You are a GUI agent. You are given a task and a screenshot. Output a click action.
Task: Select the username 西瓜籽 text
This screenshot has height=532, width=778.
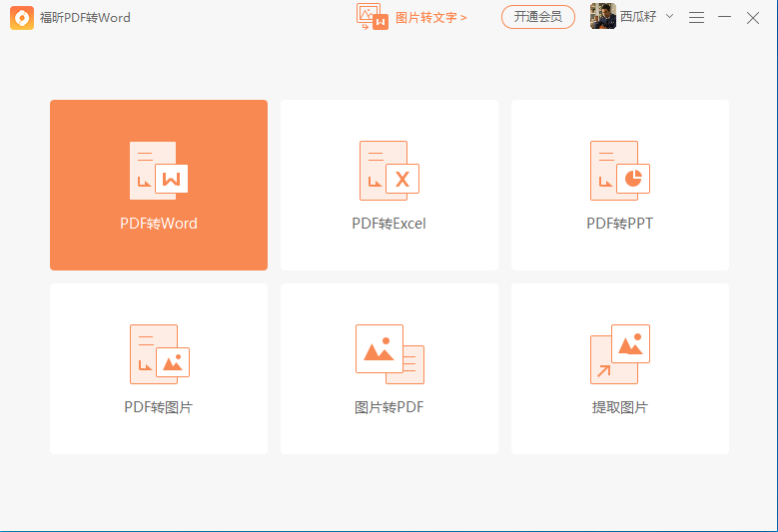point(638,17)
